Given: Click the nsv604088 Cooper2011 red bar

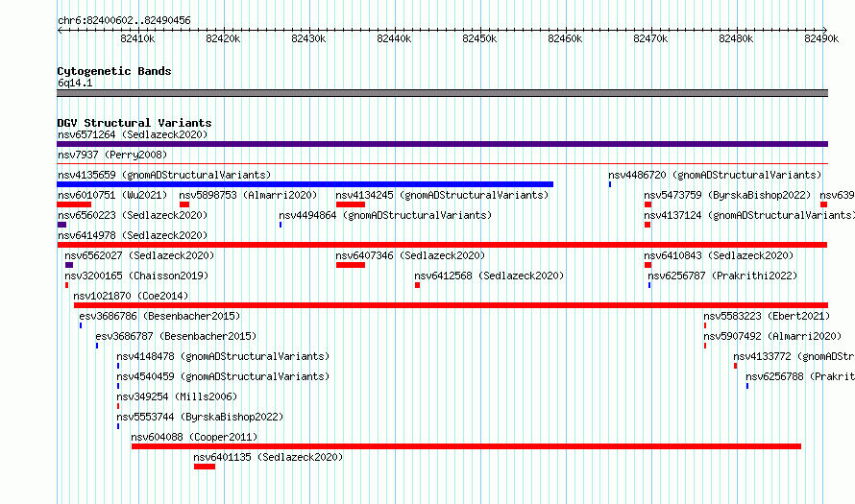Looking at the screenshot, I should tap(466, 446).
